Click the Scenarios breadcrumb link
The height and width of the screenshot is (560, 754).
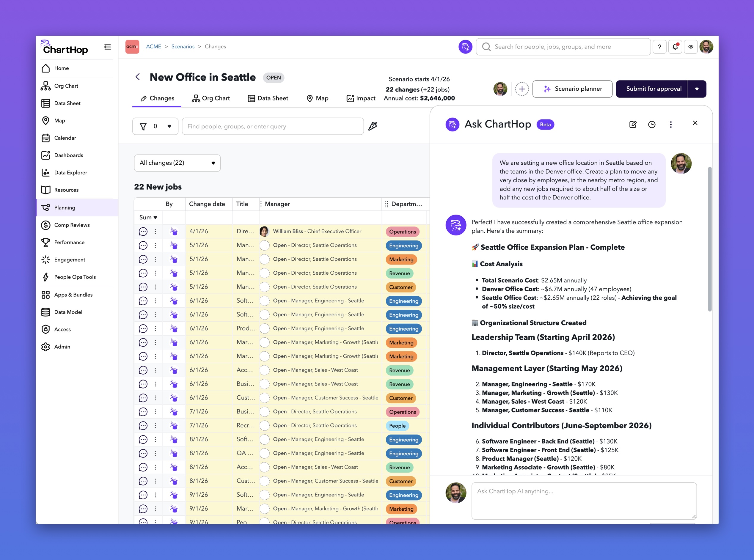point(183,46)
